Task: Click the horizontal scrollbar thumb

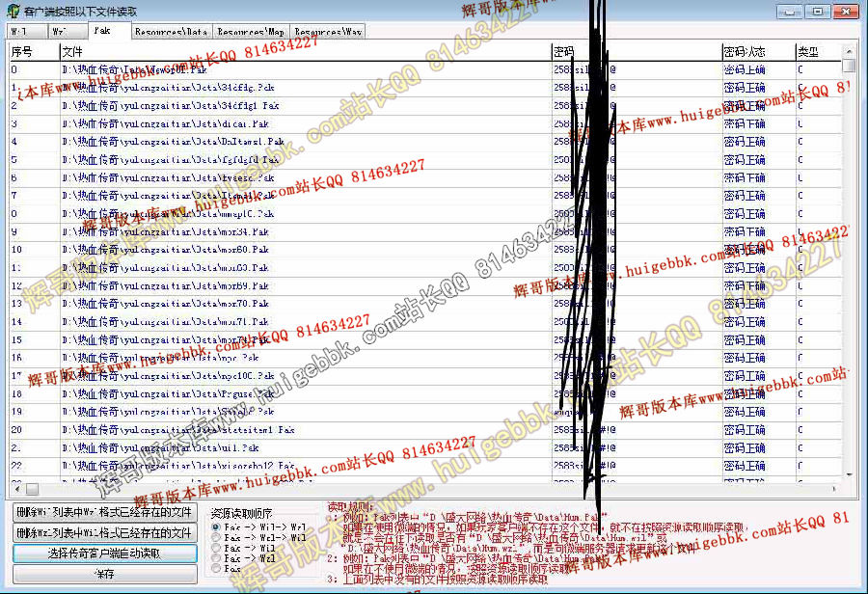Action: point(32,489)
